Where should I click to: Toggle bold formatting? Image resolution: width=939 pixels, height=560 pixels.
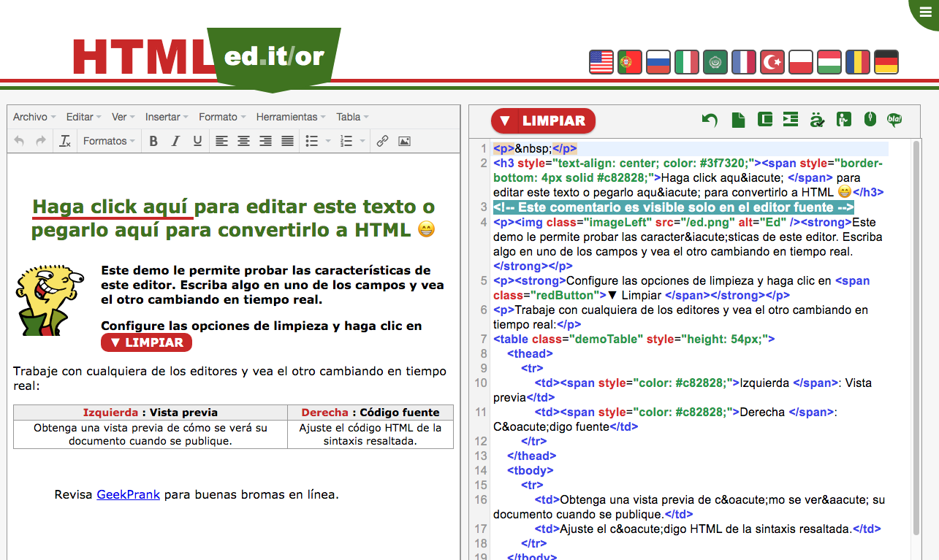click(153, 141)
